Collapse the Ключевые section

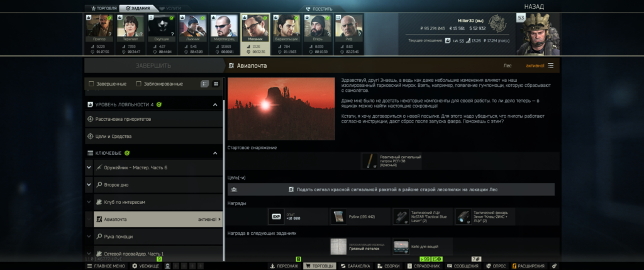click(x=215, y=154)
